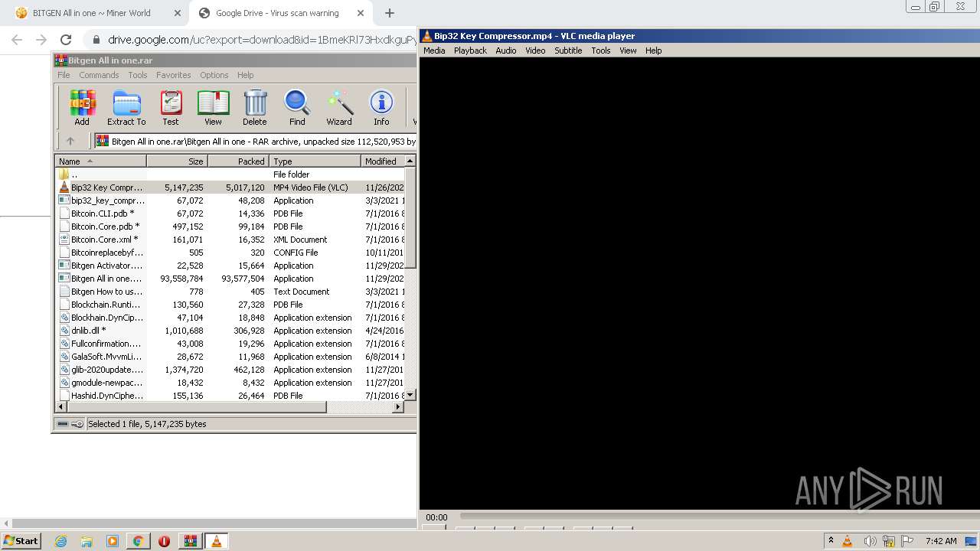980x551 pixels.
Task: Select Bitcoin.Core.xml file
Action: click(230, 240)
